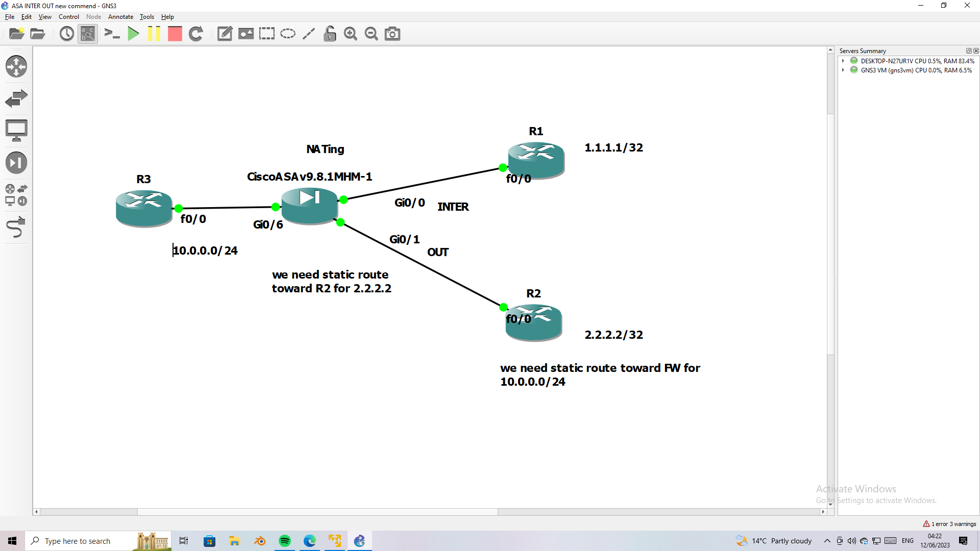This screenshot has height=551, width=980.
Task: Select the R2 router node
Action: click(533, 321)
